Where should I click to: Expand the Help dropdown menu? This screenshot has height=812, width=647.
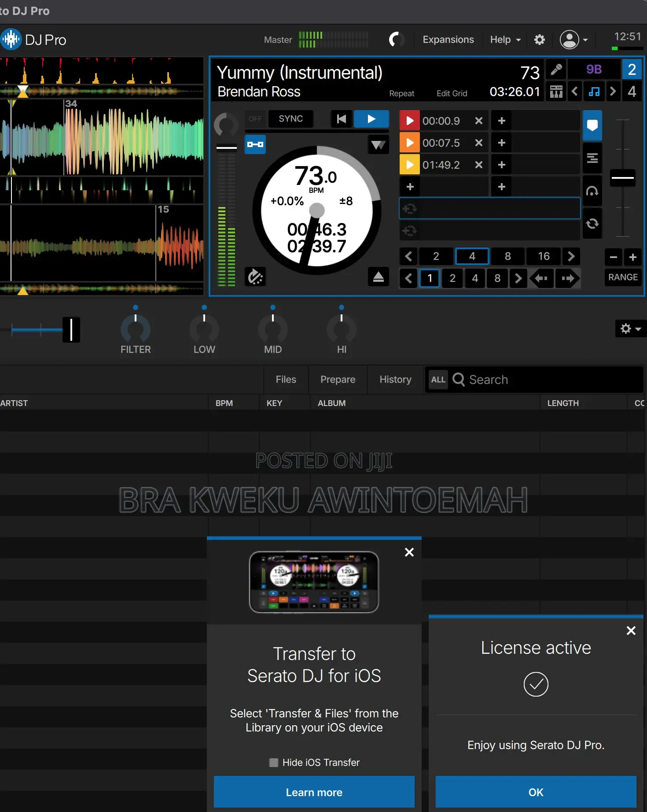pyautogui.click(x=505, y=40)
